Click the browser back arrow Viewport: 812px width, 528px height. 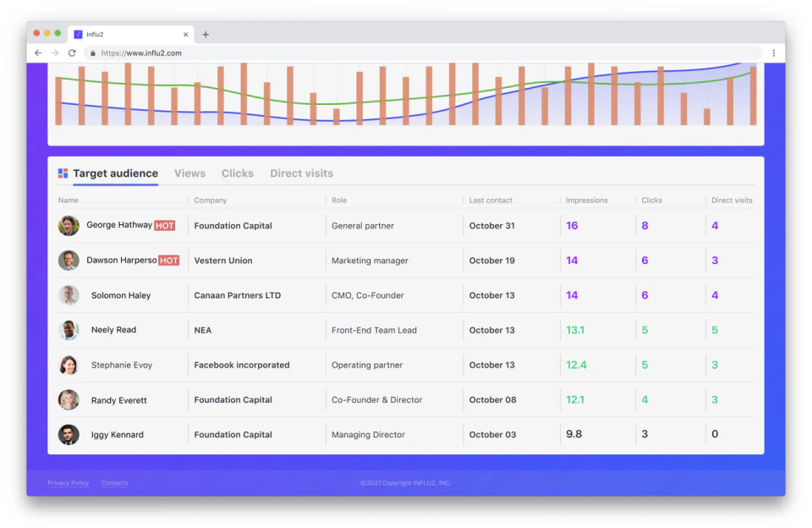pos(37,52)
